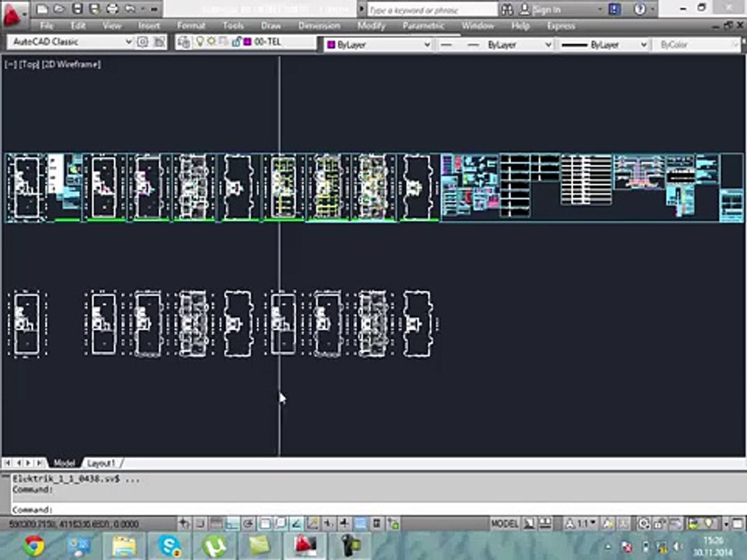The width and height of the screenshot is (747, 560).
Task: Open the Draw menu
Action: [271, 25]
